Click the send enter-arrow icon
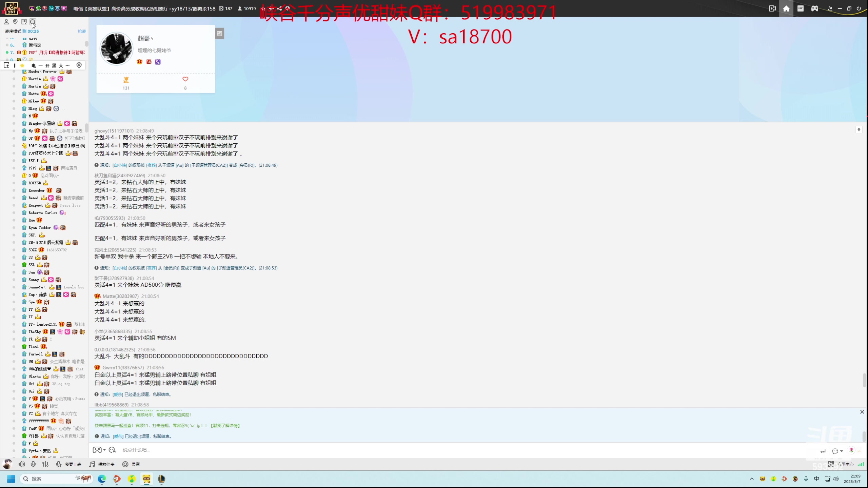The height and width of the screenshot is (488, 868). (x=823, y=451)
